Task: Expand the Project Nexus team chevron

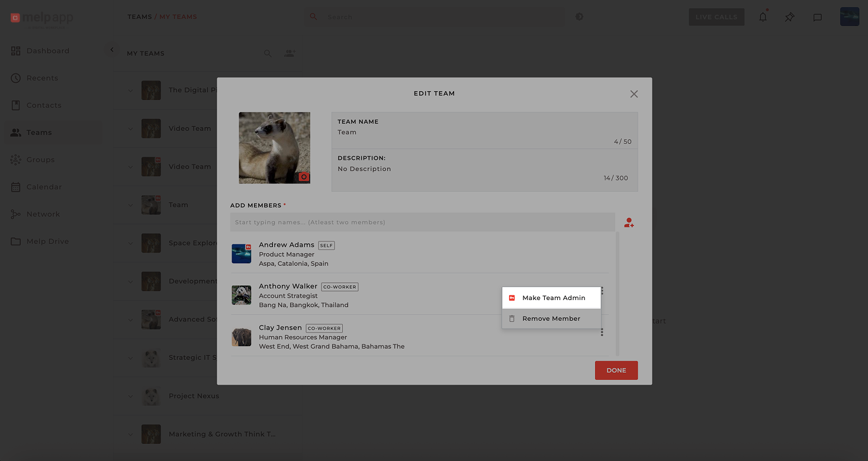Action: [x=131, y=396]
